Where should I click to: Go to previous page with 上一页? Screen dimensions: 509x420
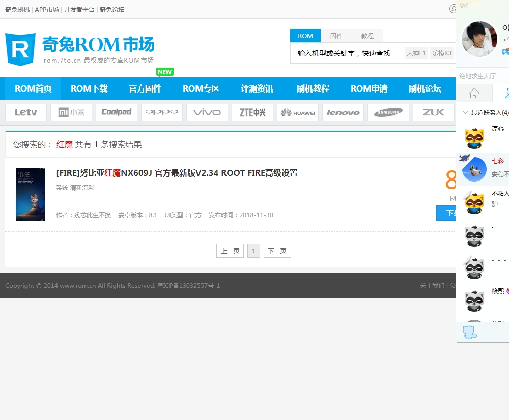[x=230, y=251]
